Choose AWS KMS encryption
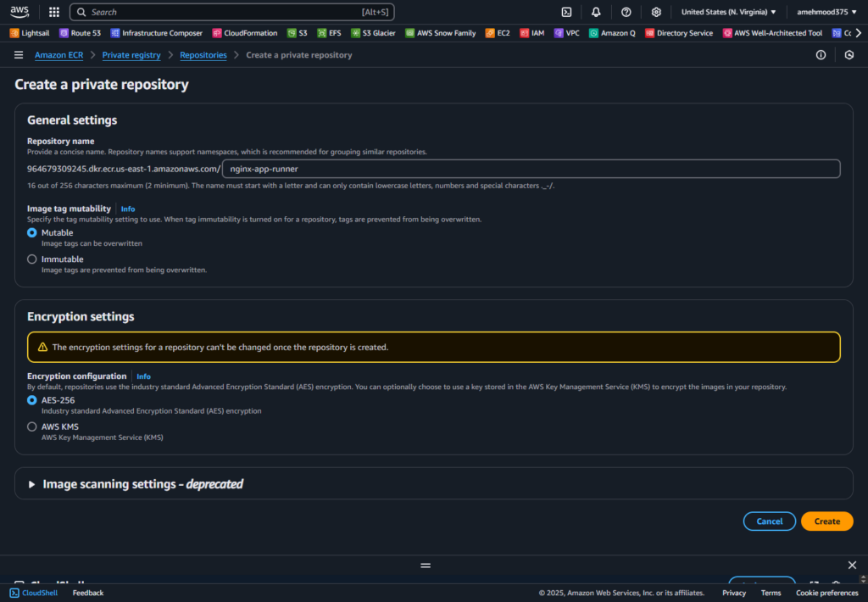This screenshot has height=602, width=868. (32, 426)
